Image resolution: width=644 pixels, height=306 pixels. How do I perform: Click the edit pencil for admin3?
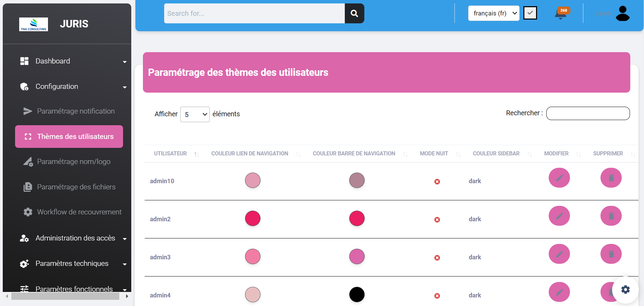pos(559,254)
